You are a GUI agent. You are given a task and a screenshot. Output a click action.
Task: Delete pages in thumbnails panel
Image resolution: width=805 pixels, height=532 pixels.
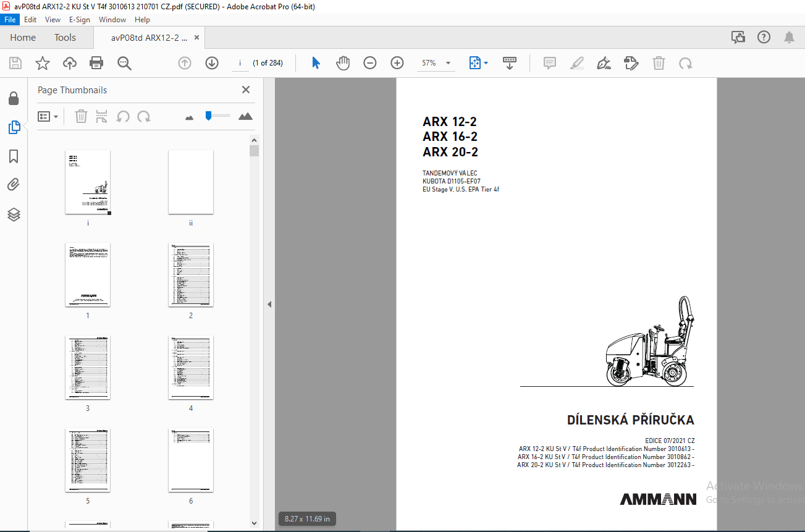click(81, 116)
